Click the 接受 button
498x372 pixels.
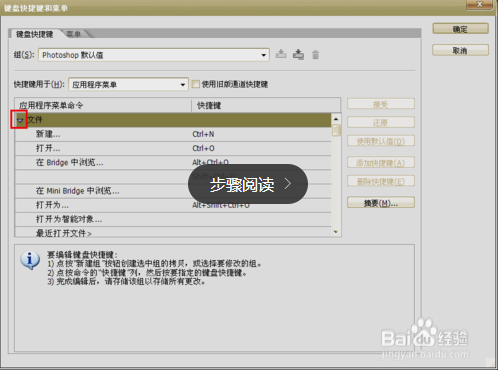tap(381, 104)
